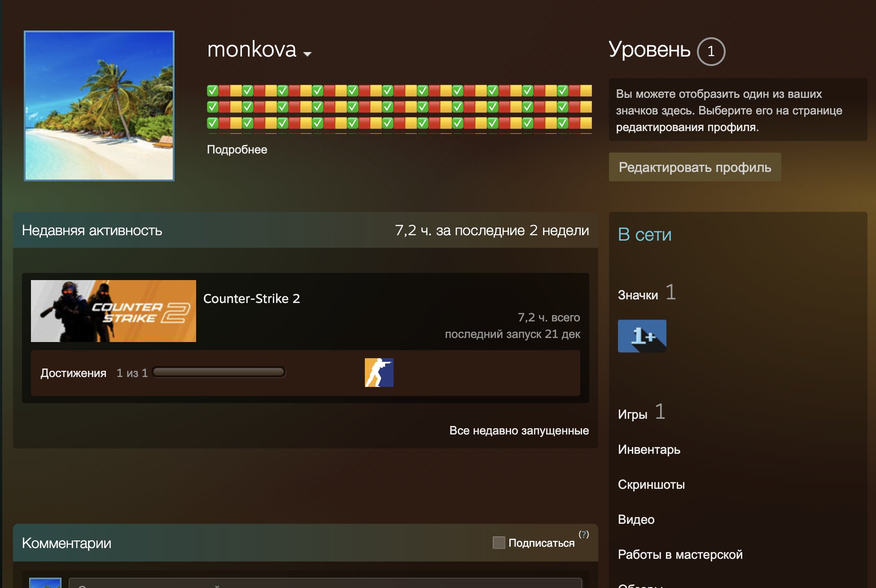The height and width of the screenshot is (588, 876).
Task: Open the Инвентарь section
Action: coord(649,449)
